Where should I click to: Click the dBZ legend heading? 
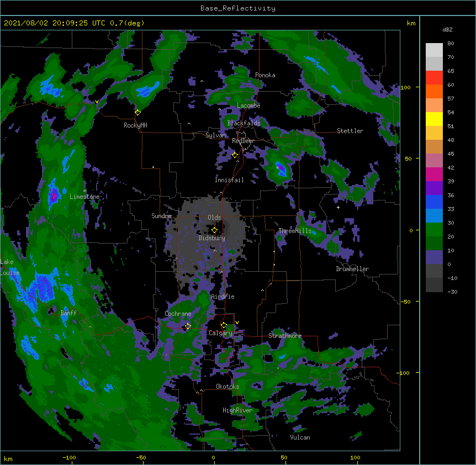coord(447,29)
